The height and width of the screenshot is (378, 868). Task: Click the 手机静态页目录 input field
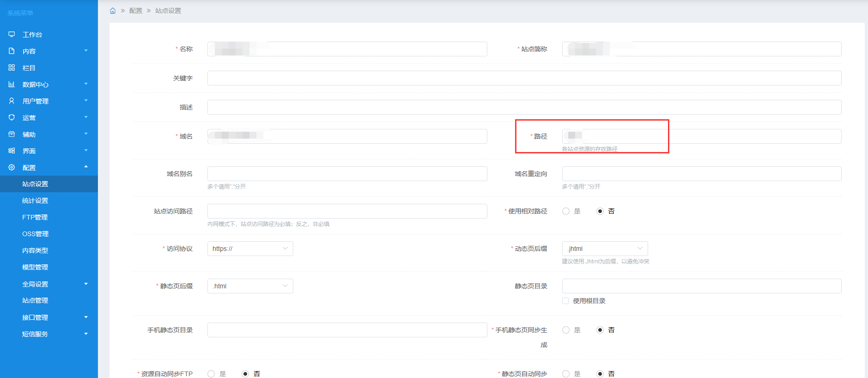(x=347, y=330)
